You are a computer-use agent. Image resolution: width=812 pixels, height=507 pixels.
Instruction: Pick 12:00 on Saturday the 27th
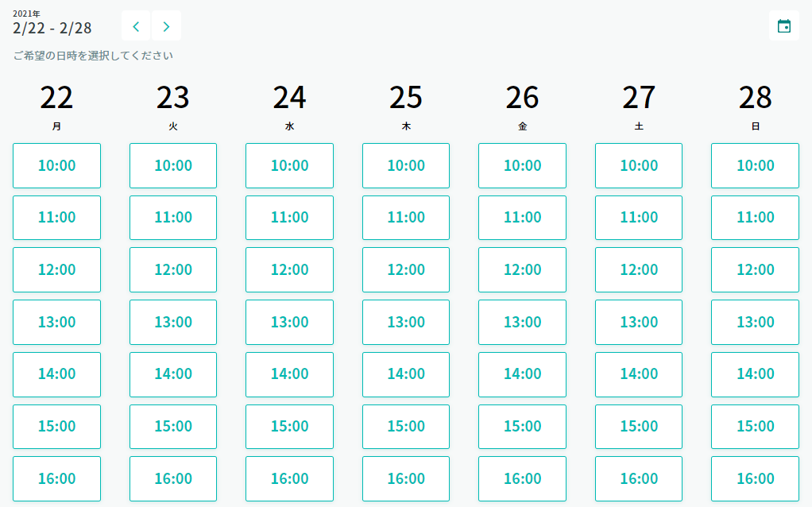click(639, 270)
